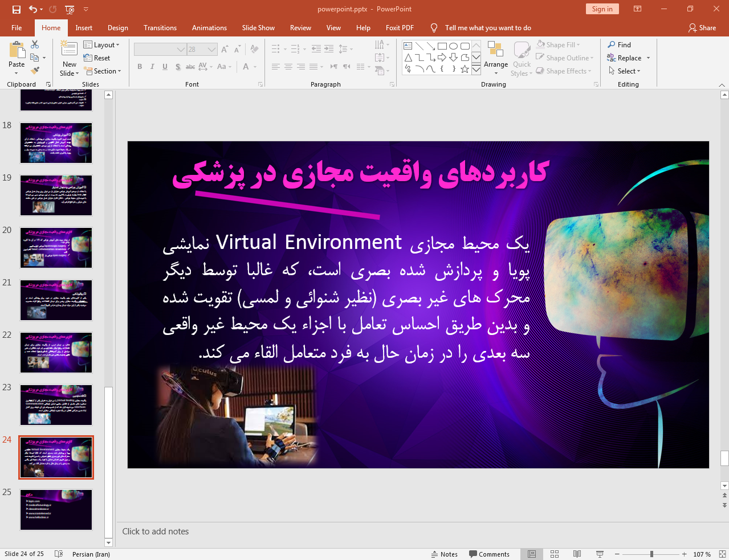The image size is (729, 560).
Task: Select slide 20 thumbnail
Action: coord(56,248)
